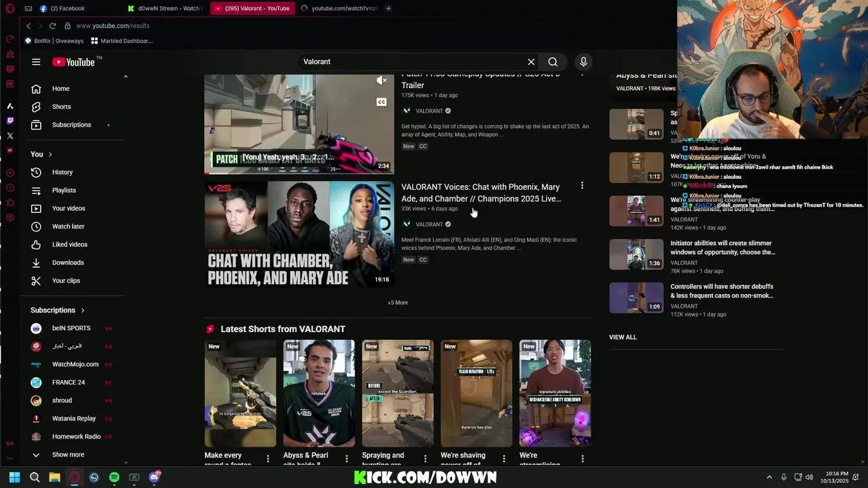Open options for We're streamlining short

583,459
